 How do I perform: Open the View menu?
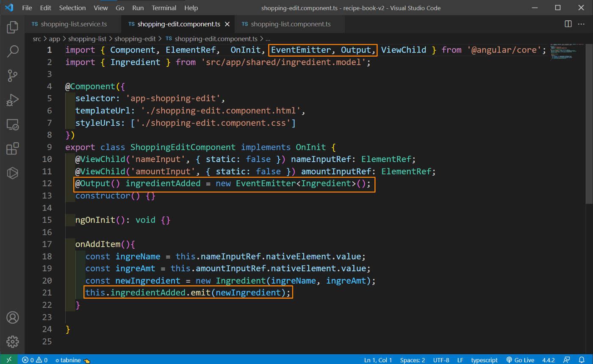point(100,8)
